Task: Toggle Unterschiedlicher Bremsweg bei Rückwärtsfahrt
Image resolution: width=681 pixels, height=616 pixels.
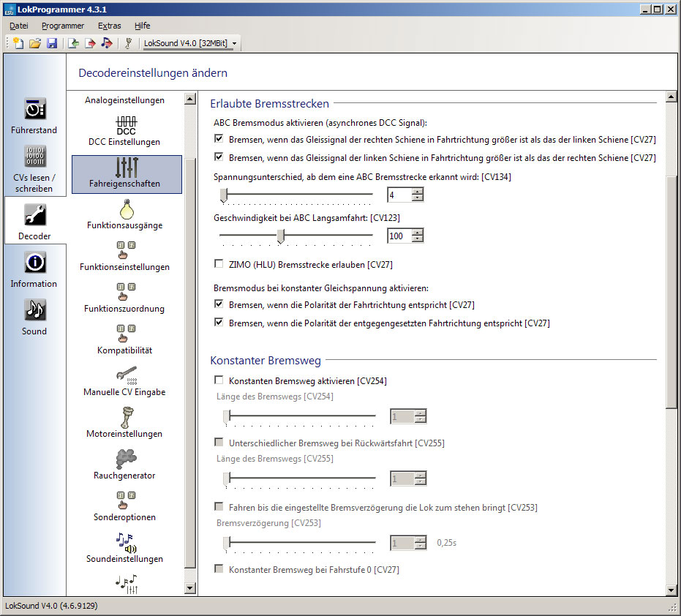Action: tap(219, 443)
